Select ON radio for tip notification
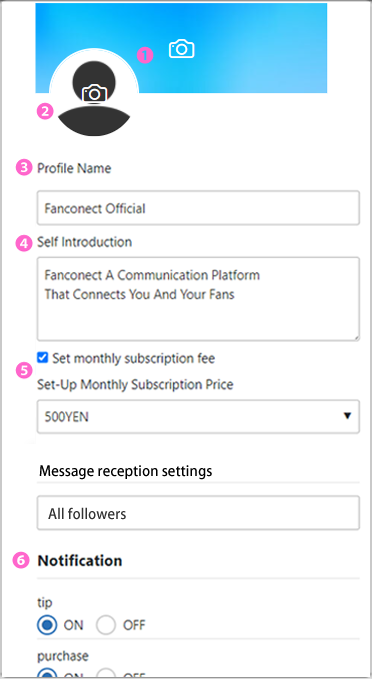The image size is (372, 679). click(47, 625)
